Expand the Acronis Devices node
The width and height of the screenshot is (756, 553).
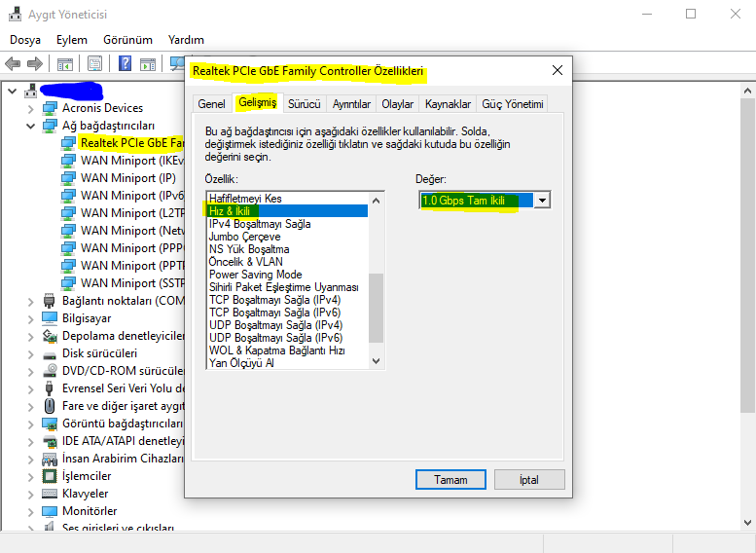click(x=31, y=109)
